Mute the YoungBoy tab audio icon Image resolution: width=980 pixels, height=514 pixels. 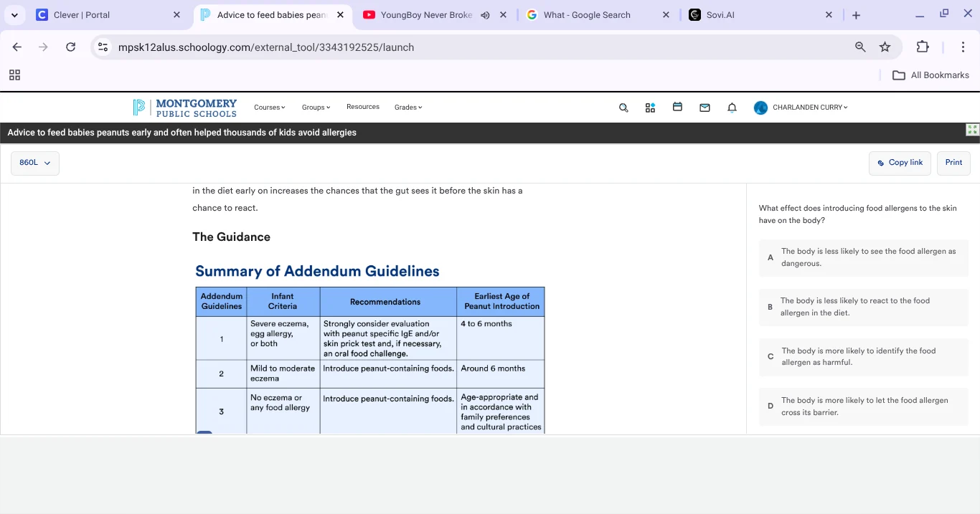click(x=485, y=15)
